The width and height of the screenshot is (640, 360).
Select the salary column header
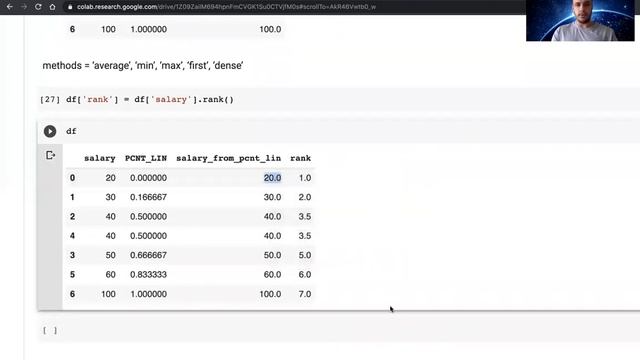pyautogui.click(x=100, y=158)
